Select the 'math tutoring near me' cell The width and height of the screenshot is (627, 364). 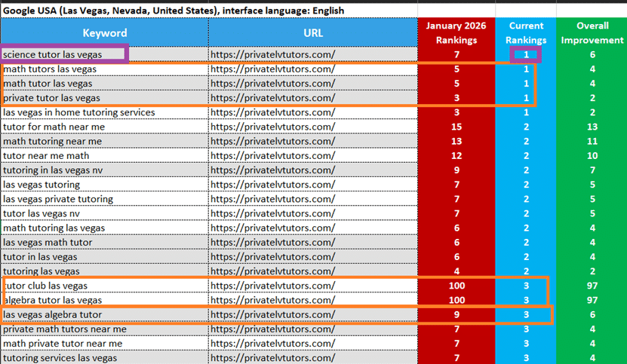104,141
